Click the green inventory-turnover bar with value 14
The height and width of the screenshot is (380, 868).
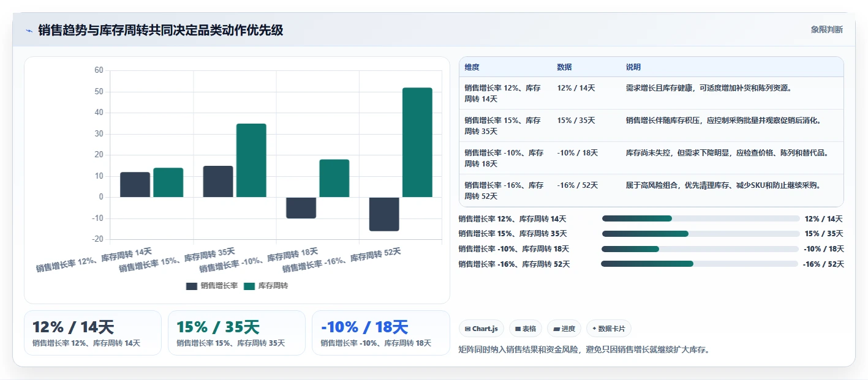[168, 182]
